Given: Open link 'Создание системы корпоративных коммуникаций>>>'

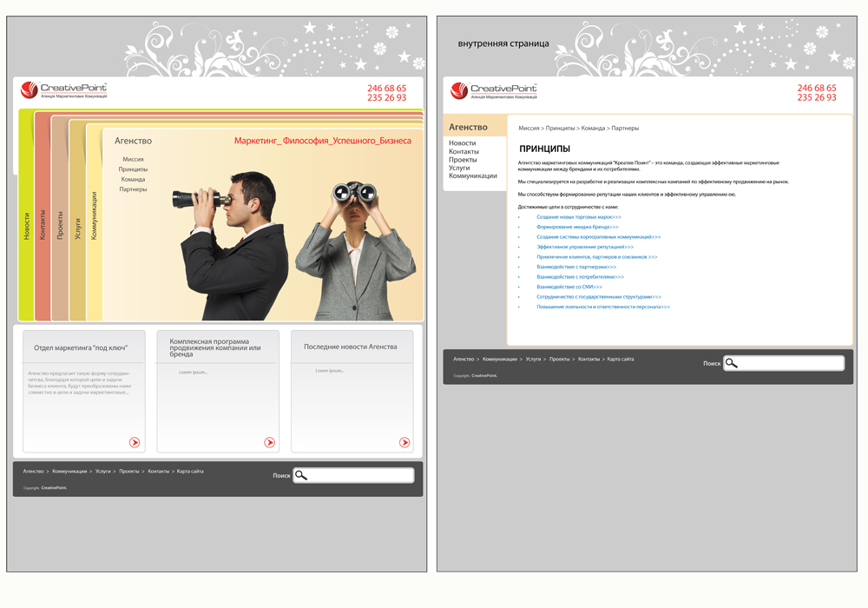Looking at the screenshot, I should pos(598,237).
